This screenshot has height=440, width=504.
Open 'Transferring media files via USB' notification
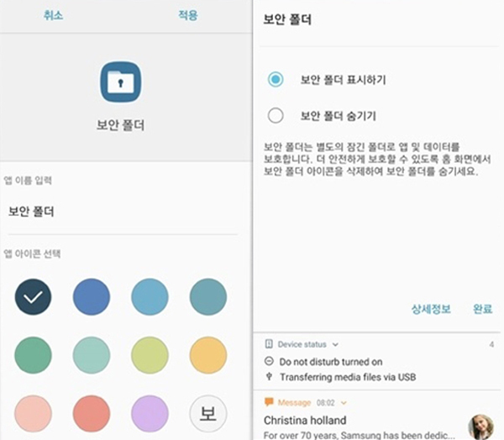click(348, 377)
